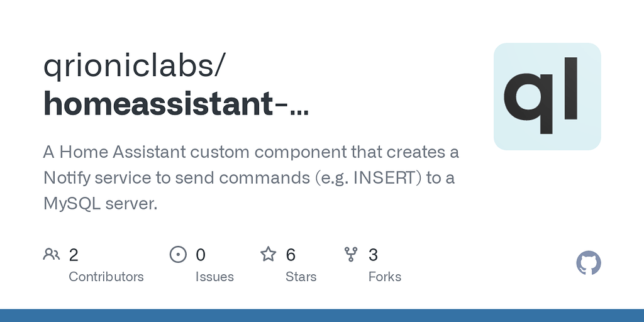The width and height of the screenshot is (644, 322).
Task: Click the GitHub octocat logo
Action: coord(589,263)
